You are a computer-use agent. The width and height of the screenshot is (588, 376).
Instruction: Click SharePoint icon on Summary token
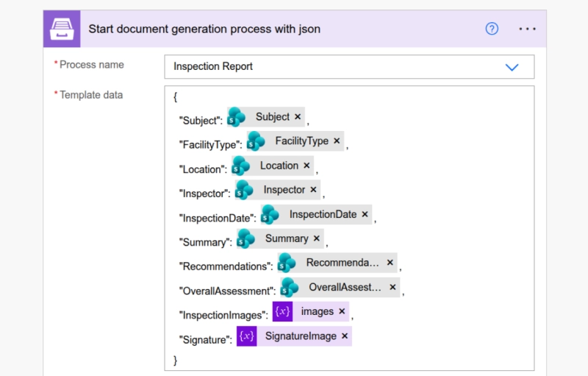pyautogui.click(x=246, y=238)
